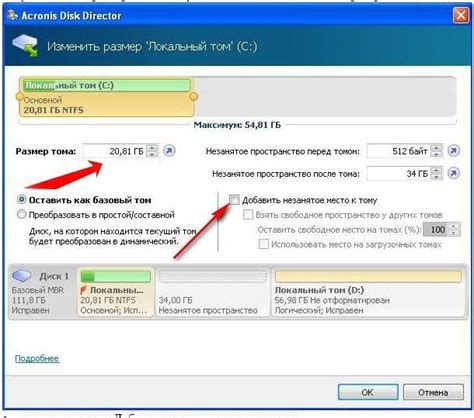
Task: Open the Подробнее link
Action: (x=37, y=358)
